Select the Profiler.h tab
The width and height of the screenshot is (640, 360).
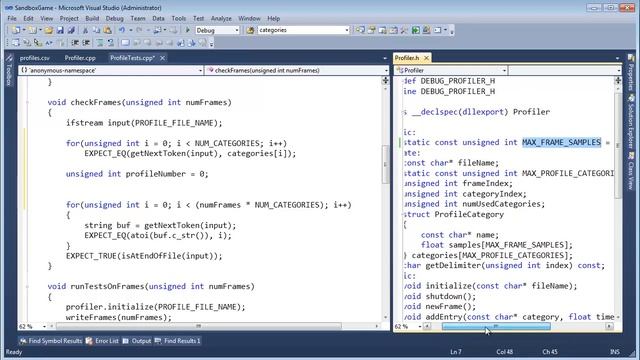click(x=407, y=58)
